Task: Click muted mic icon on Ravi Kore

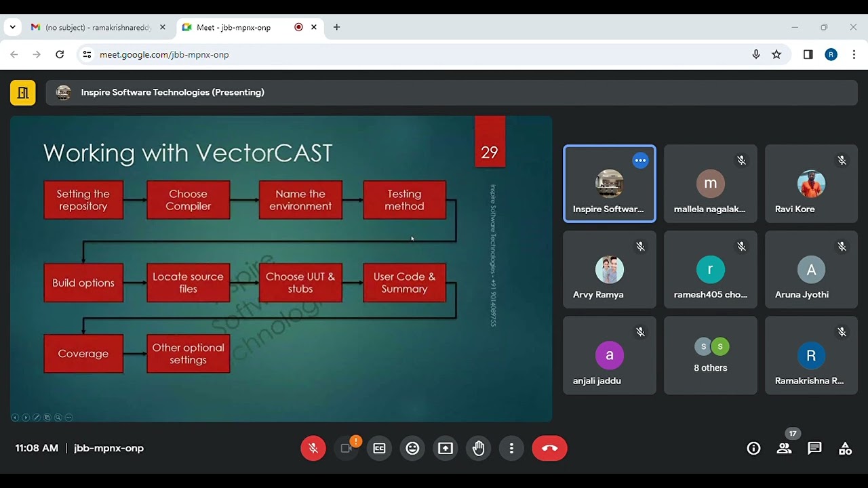Action: coord(842,161)
